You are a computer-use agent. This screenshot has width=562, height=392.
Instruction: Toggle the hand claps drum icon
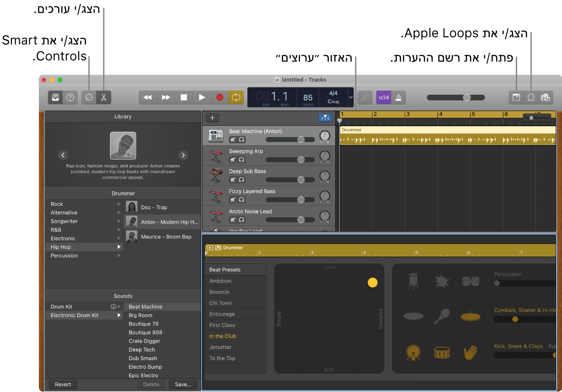coord(470,352)
